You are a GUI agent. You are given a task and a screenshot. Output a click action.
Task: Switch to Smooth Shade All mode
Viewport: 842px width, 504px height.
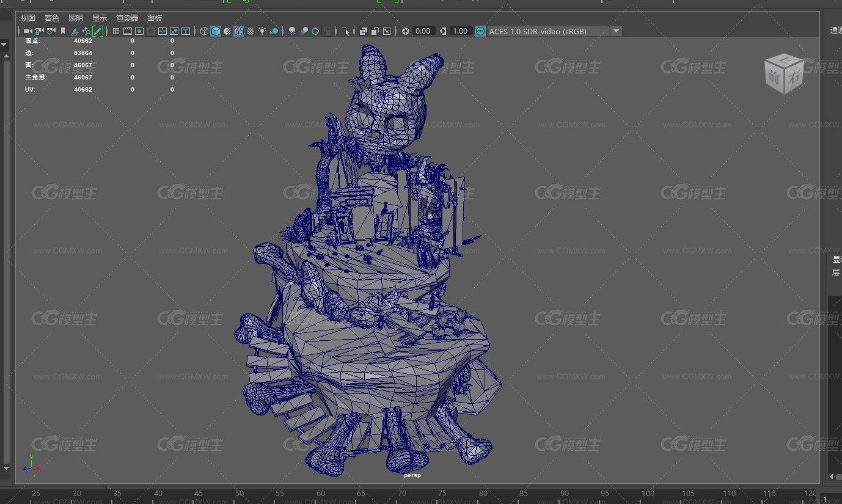pyautogui.click(x=216, y=31)
